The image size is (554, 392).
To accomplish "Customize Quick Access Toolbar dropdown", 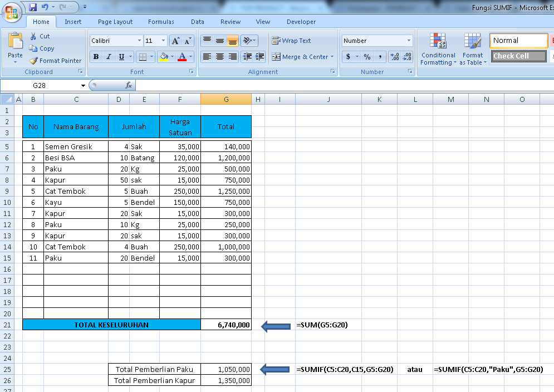I will [85, 7].
